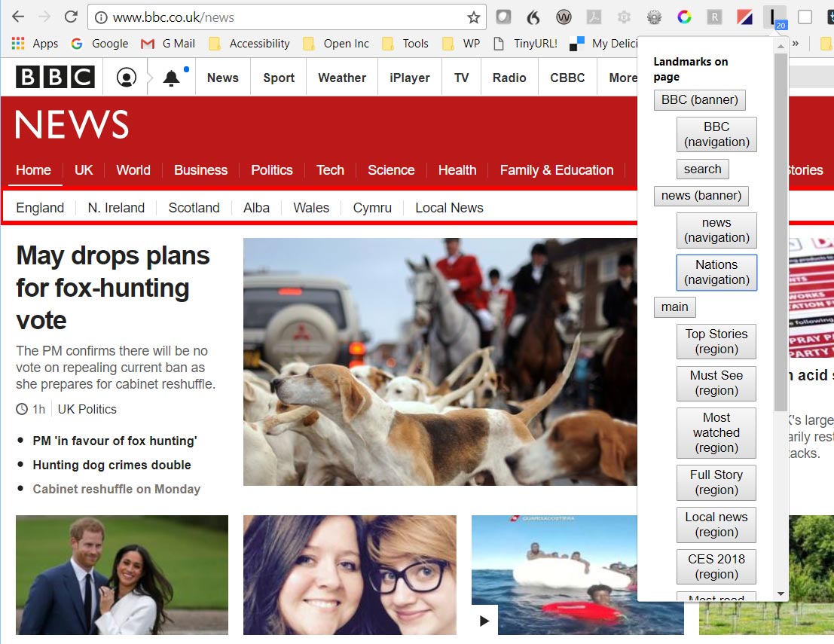The image size is (834, 644).
Task: Open the Scotland nations link
Action: click(194, 208)
